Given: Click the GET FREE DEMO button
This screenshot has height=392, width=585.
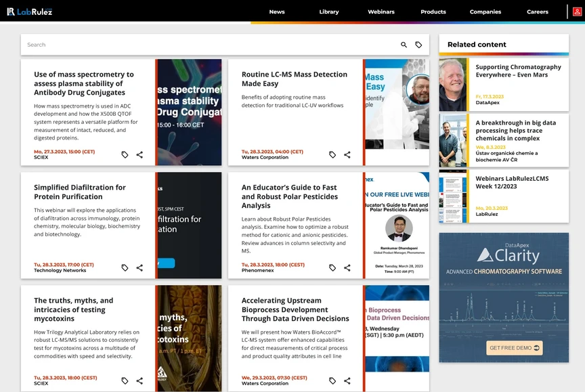Looking at the screenshot, I should pyautogui.click(x=515, y=347).
